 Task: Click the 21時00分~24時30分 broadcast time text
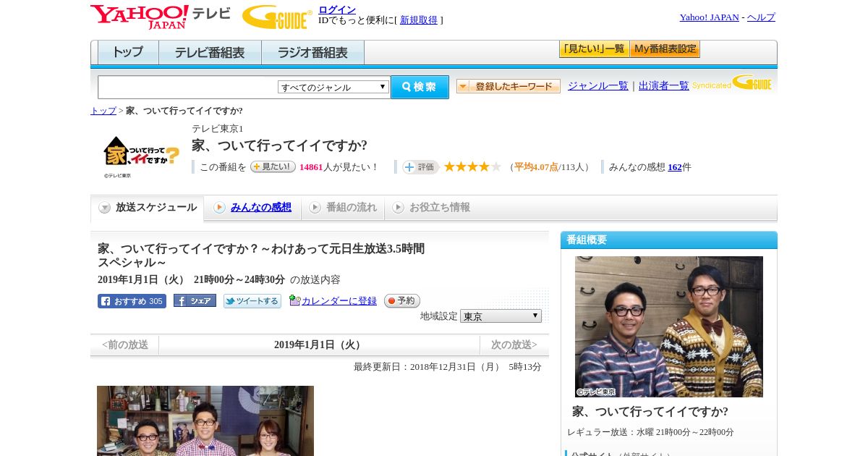tap(239, 280)
